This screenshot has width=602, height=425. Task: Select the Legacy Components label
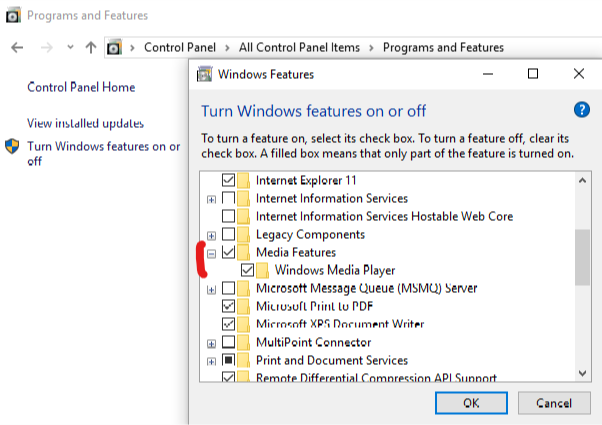(x=310, y=235)
